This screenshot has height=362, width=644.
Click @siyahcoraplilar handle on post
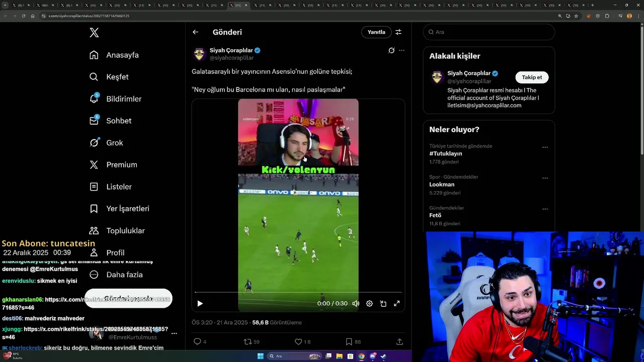pos(231,58)
